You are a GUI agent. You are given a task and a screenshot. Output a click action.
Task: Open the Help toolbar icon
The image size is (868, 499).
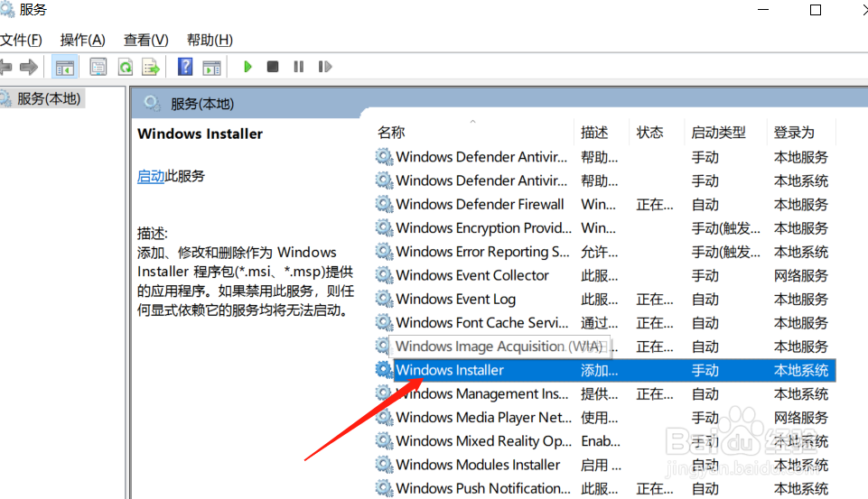pyautogui.click(x=185, y=67)
